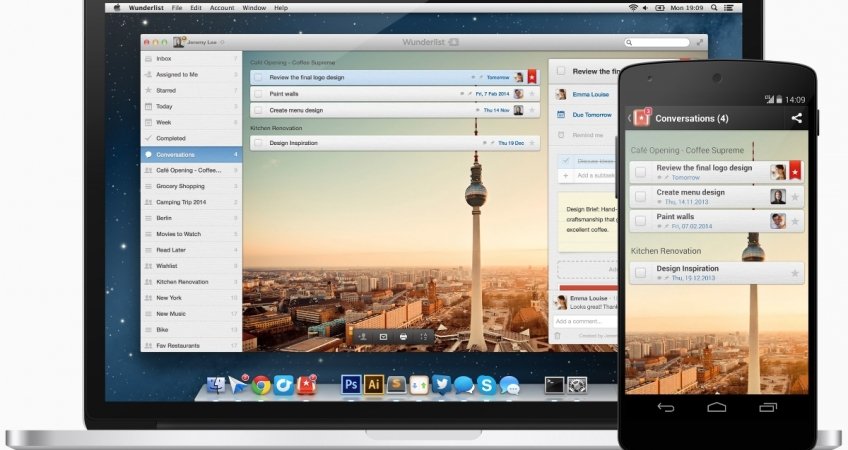Toggle fullscreen arrows in Wunderlist title bar
848x450 pixels.
[699, 42]
